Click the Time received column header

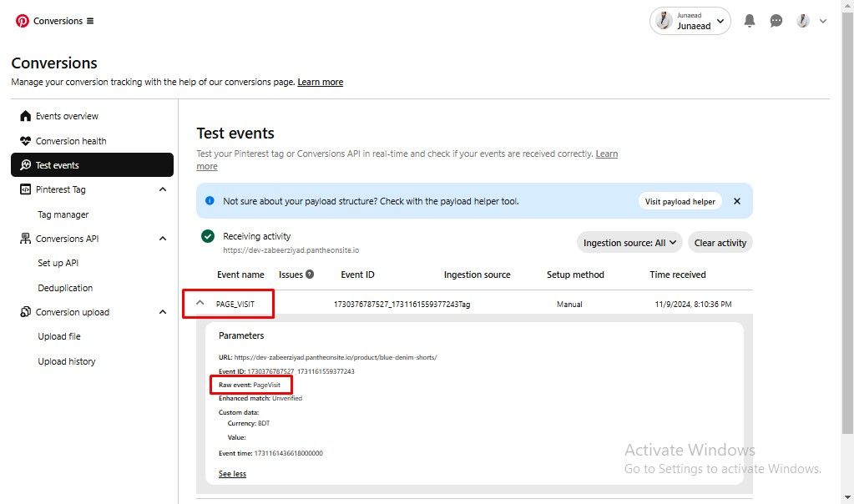678,275
